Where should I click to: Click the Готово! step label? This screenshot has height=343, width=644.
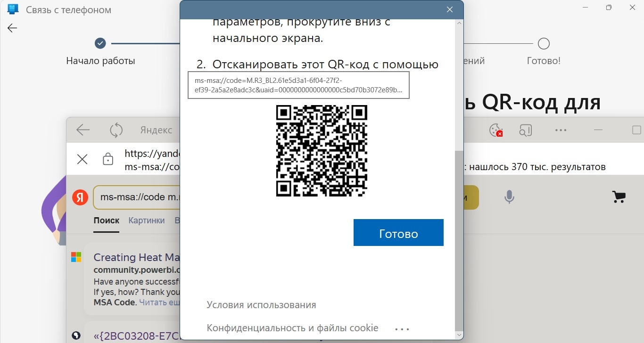click(544, 61)
